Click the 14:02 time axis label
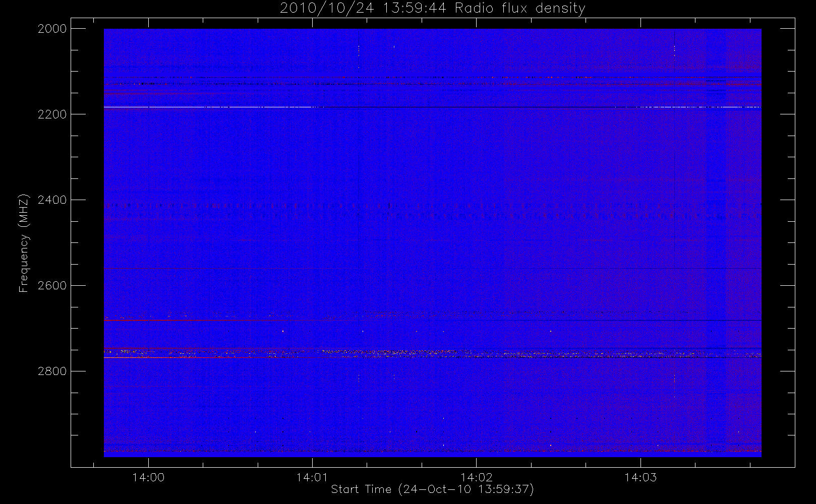This screenshot has width=816, height=504. pyautogui.click(x=477, y=477)
